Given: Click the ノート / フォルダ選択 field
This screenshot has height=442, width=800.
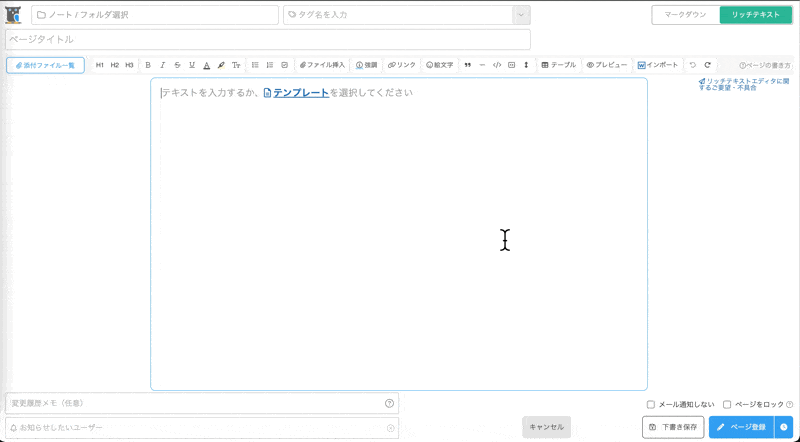Looking at the screenshot, I should [x=155, y=15].
